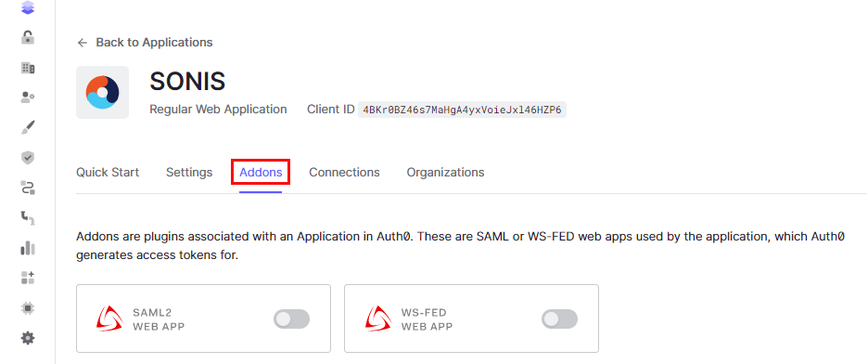Switch to the Quick Start tab
Viewport: 868px width, 364px height.
pyautogui.click(x=108, y=173)
